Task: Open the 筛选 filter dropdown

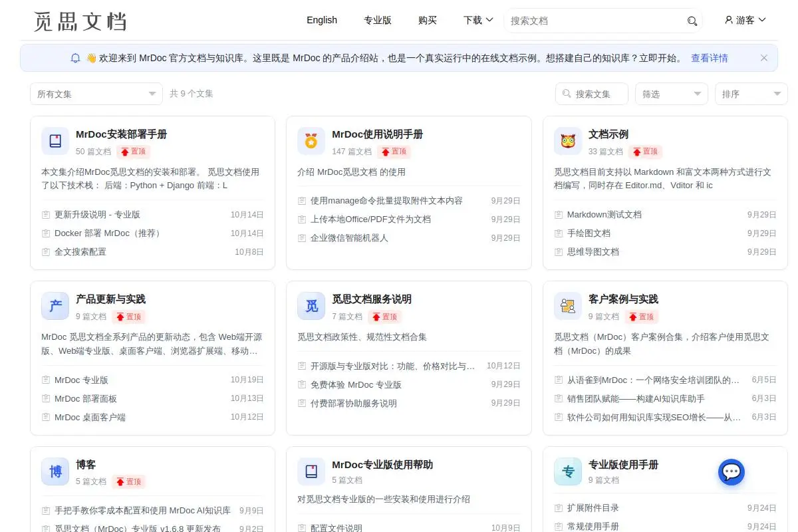Action: 672,94
